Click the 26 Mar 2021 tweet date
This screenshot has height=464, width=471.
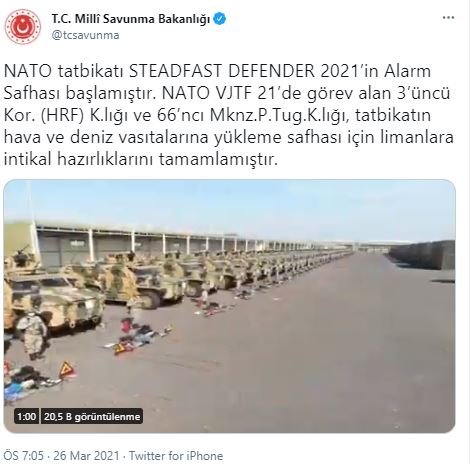coord(86,455)
